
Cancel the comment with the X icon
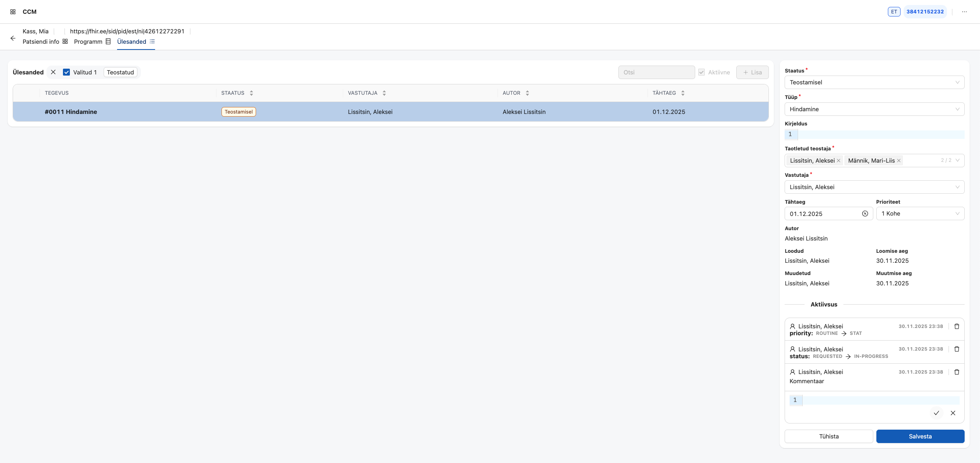pyautogui.click(x=954, y=413)
